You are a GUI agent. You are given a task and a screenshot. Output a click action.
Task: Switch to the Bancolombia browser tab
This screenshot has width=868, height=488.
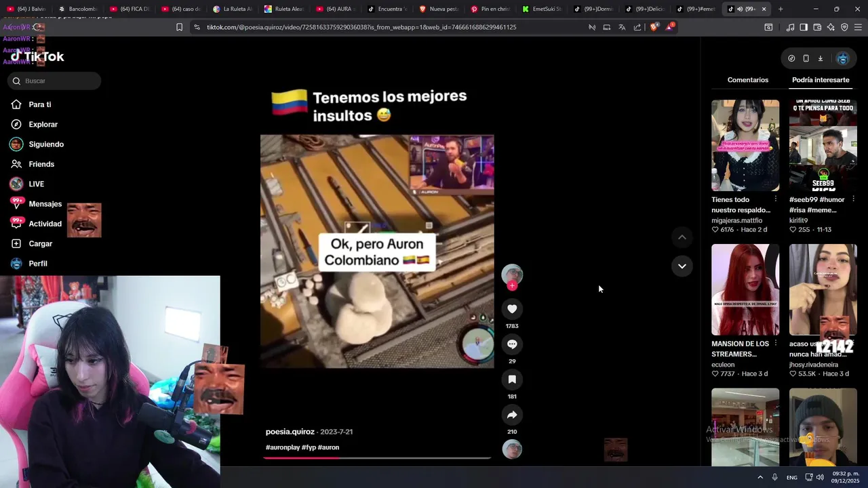(x=77, y=9)
